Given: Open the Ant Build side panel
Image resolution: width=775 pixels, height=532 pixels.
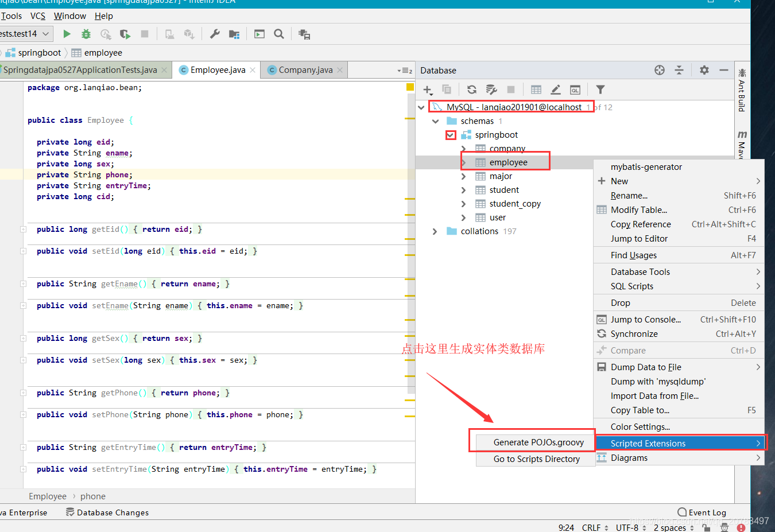Looking at the screenshot, I should (x=742, y=90).
